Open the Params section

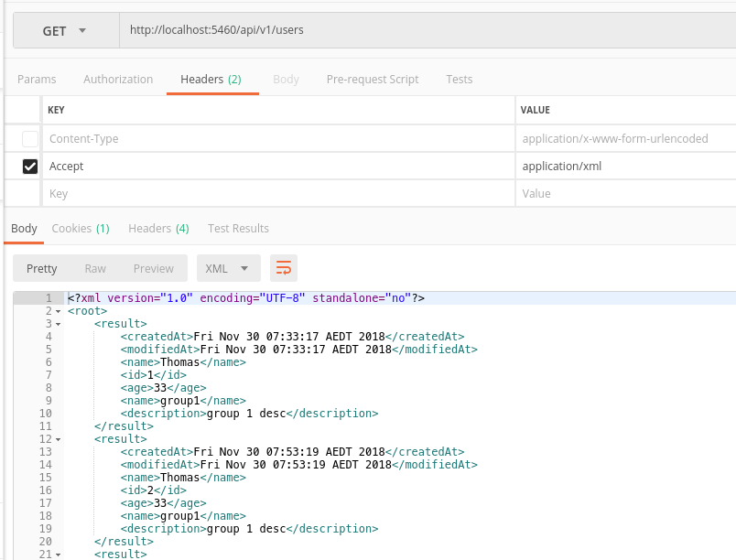coord(37,80)
